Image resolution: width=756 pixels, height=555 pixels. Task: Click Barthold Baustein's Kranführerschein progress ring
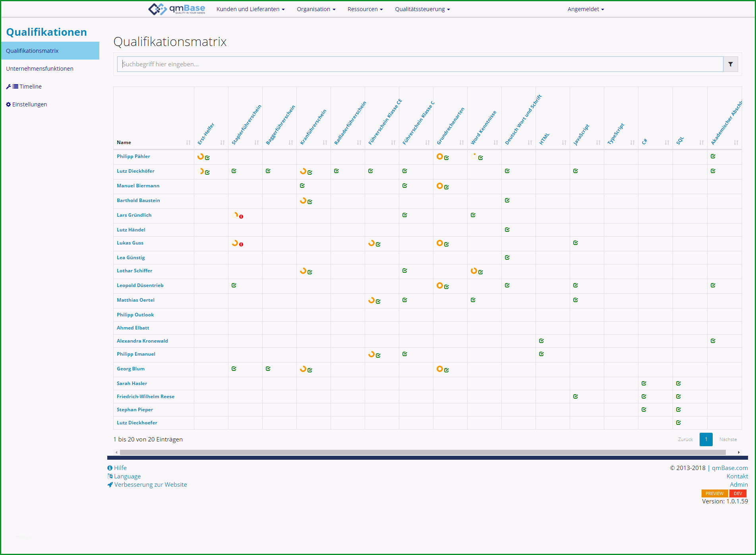pyautogui.click(x=303, y=200)
